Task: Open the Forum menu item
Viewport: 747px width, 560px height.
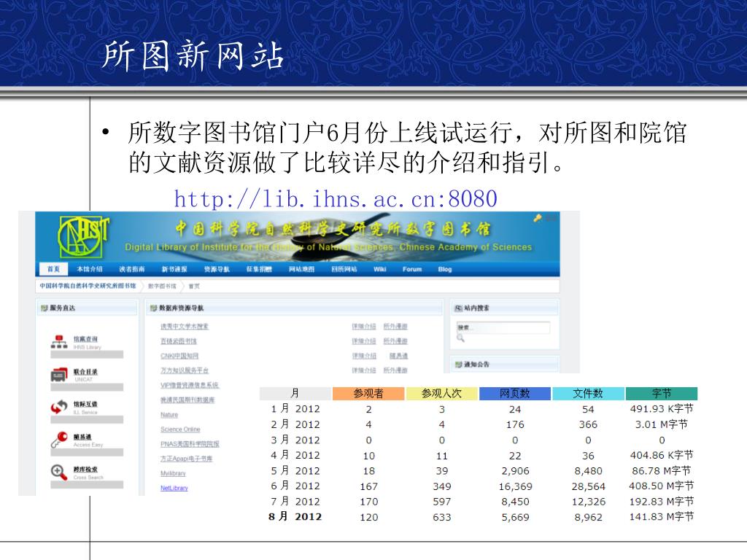Action: point(412,269)
